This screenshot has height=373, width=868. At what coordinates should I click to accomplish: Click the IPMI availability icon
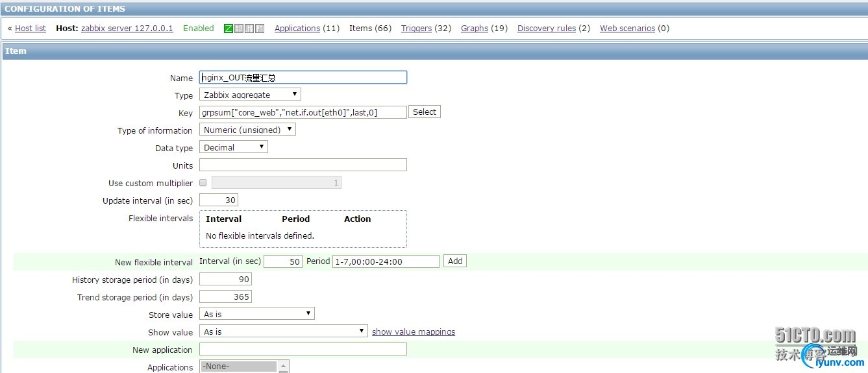260,29
